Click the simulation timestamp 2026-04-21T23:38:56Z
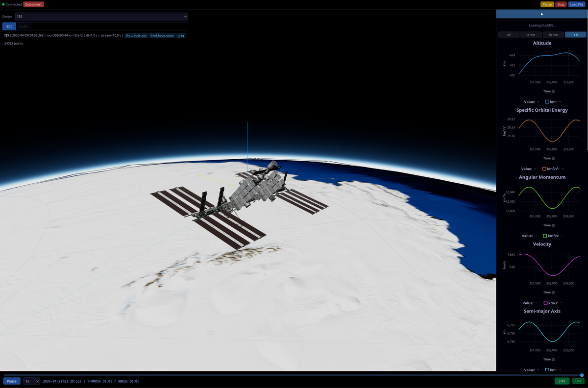 (62, 381)
